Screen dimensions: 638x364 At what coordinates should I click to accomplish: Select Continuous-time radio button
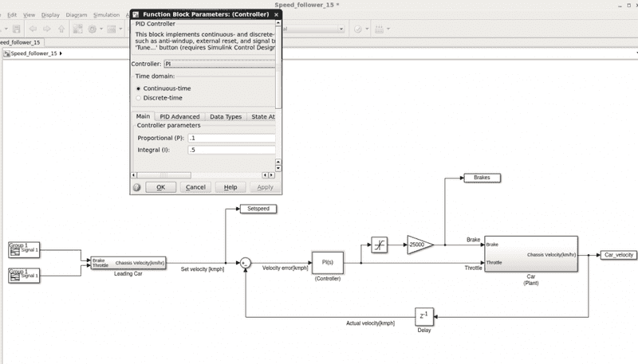[x=140, y=88]
